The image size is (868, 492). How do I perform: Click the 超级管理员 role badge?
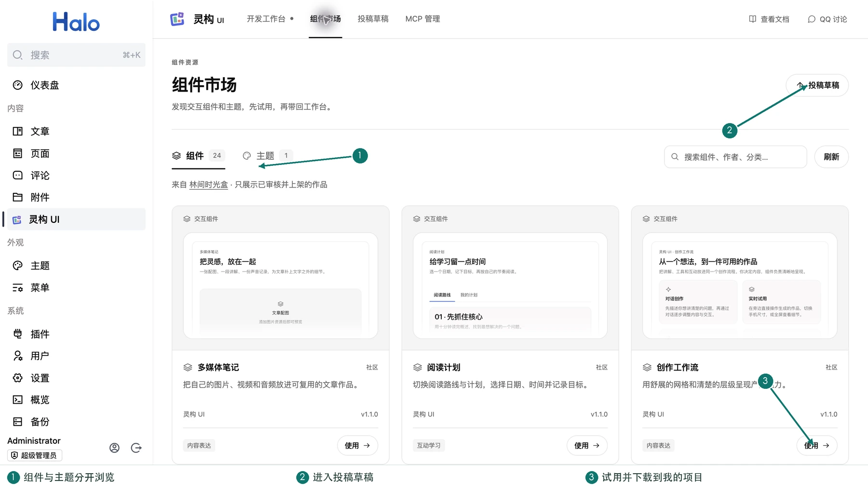pyautogui.click(x=35, y=455)
